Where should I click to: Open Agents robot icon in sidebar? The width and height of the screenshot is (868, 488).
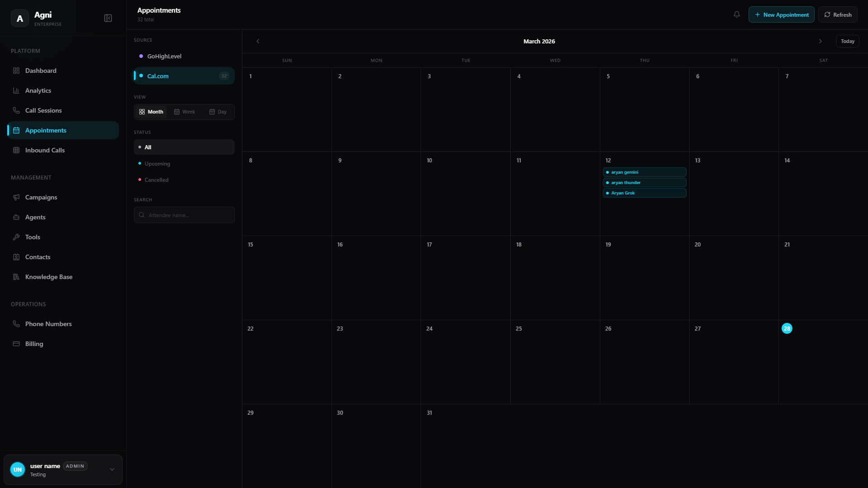click(16, 217)
